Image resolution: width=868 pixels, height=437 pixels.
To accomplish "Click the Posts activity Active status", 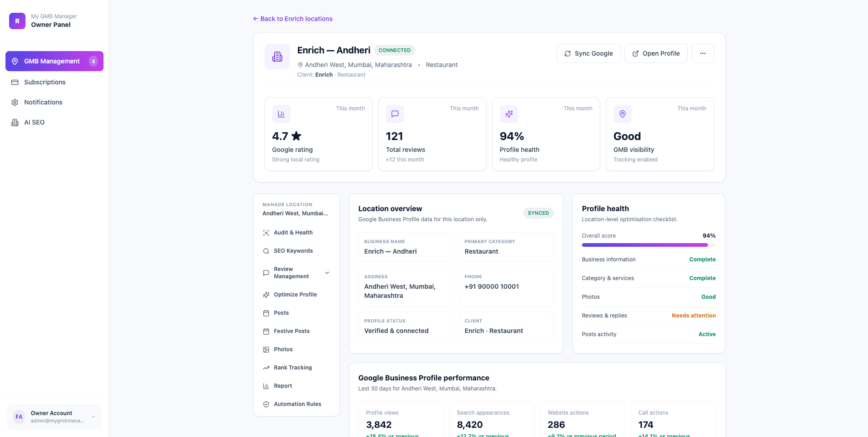I will (x=707, y=334).
